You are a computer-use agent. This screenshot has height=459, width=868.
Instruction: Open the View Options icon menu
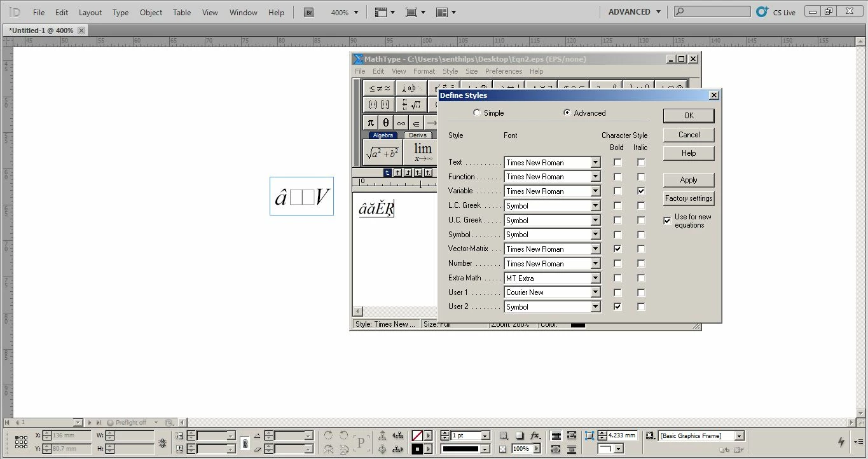pyautogui.click(x=385, y=12)
